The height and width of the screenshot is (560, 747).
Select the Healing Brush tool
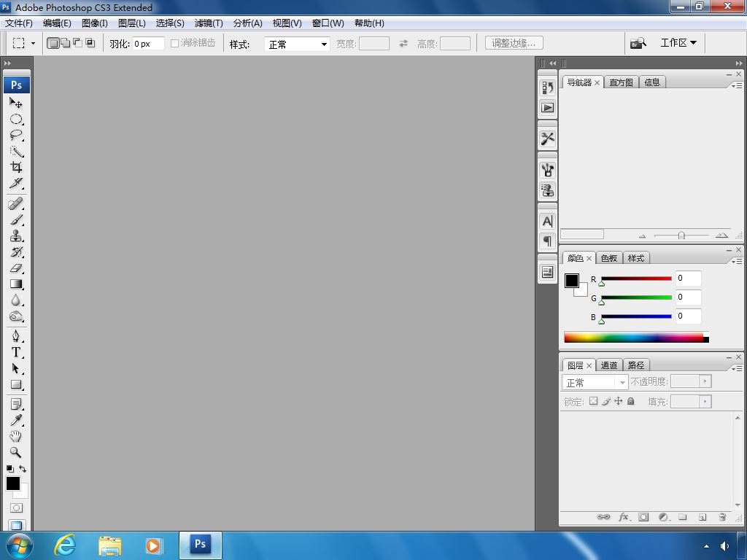tap(16, 204)
